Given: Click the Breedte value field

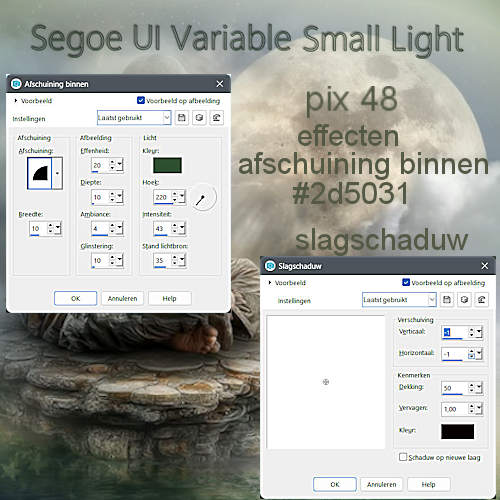Looking at the screenshot, I should pos(38,228).
